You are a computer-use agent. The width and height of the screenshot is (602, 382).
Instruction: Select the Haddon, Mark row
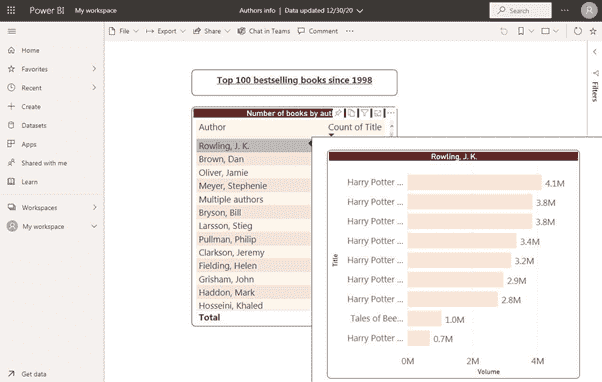click(x=254, y=292)
